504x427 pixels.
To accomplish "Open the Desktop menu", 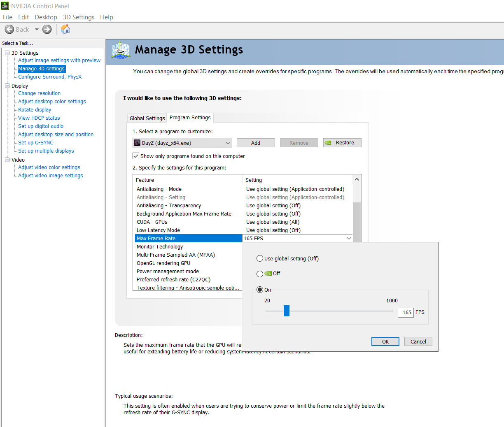I will tap(46, 17).
